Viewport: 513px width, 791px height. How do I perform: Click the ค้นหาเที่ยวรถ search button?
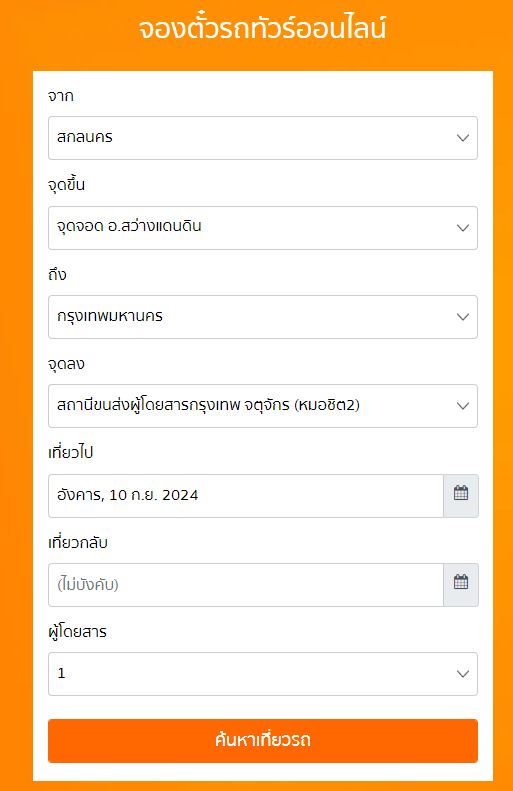pos(263,741)
